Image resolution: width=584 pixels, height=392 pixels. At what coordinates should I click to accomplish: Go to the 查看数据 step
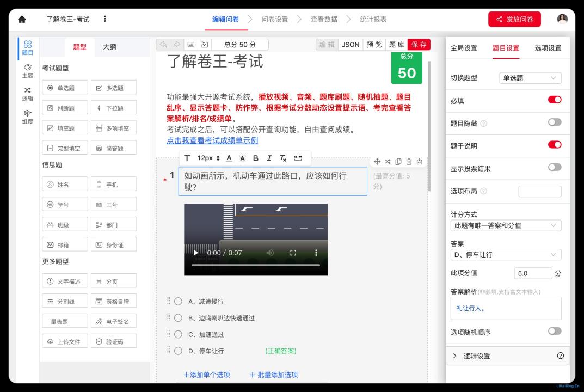[x=324, y=19]
